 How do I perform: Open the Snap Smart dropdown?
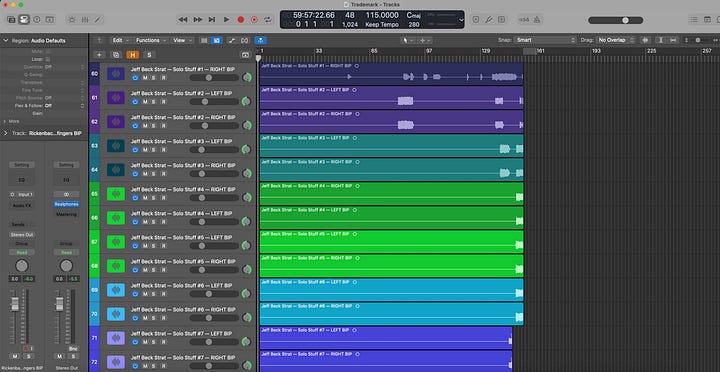545,40
